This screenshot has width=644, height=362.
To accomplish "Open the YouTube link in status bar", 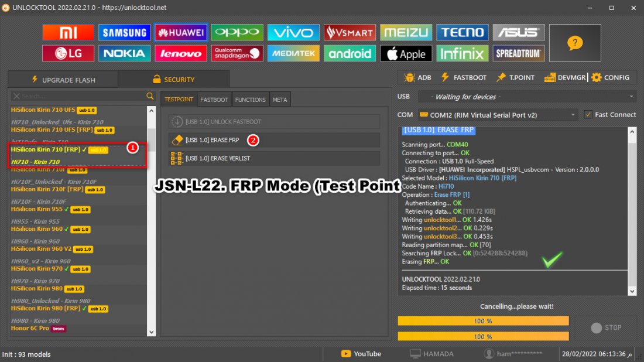I will coord(361,354).
